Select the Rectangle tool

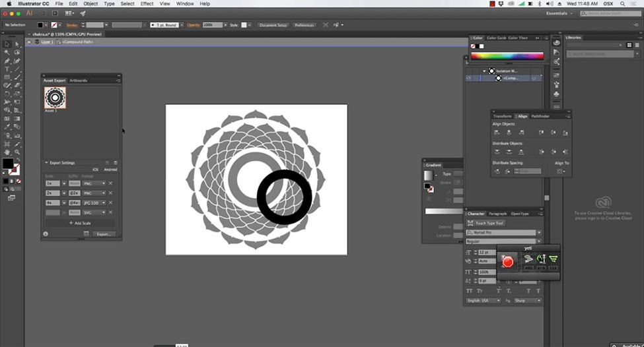[7, 77]
